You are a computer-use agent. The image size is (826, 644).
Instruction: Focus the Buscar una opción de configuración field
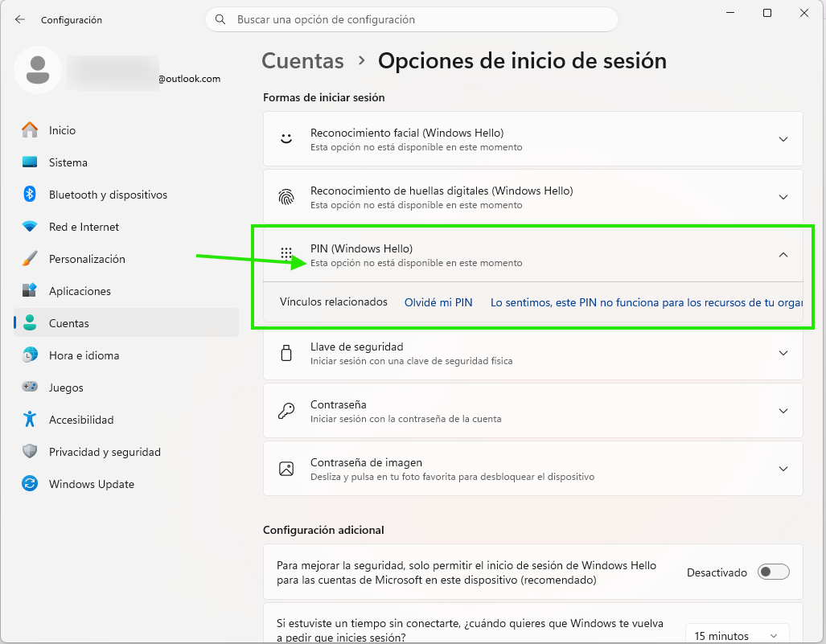(412, 19)
